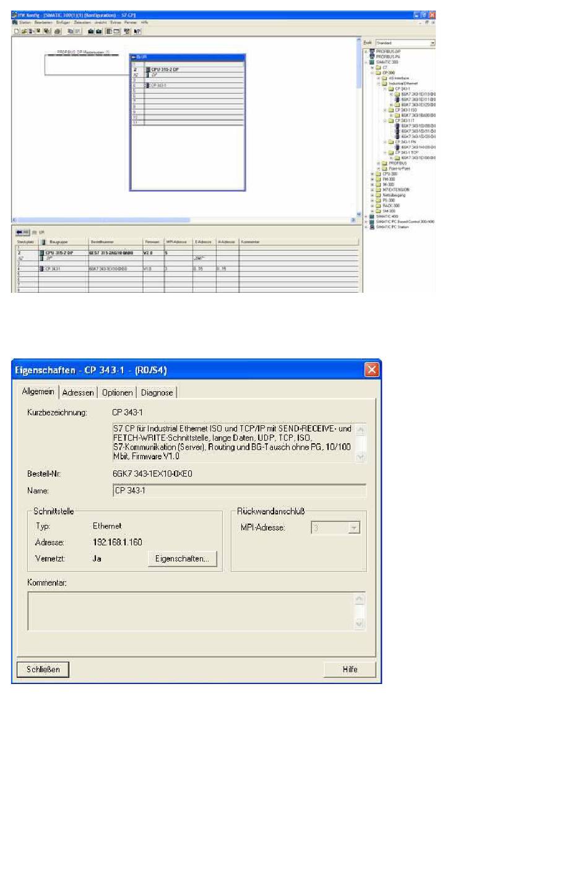The width and height of the screenshot is (588, 879).
Task: Switch to the Allgemein tab
Action: tap(38, 392)
